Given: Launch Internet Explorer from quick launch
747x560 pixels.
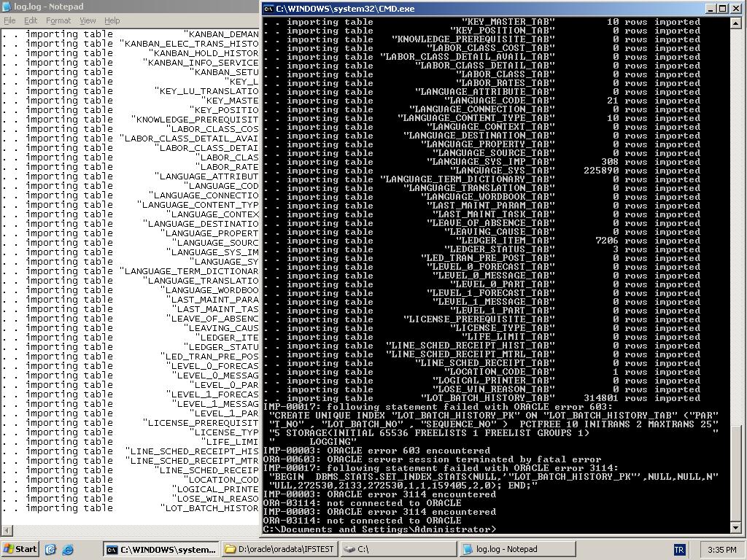Looking at the screenshot, I should 68,550.
